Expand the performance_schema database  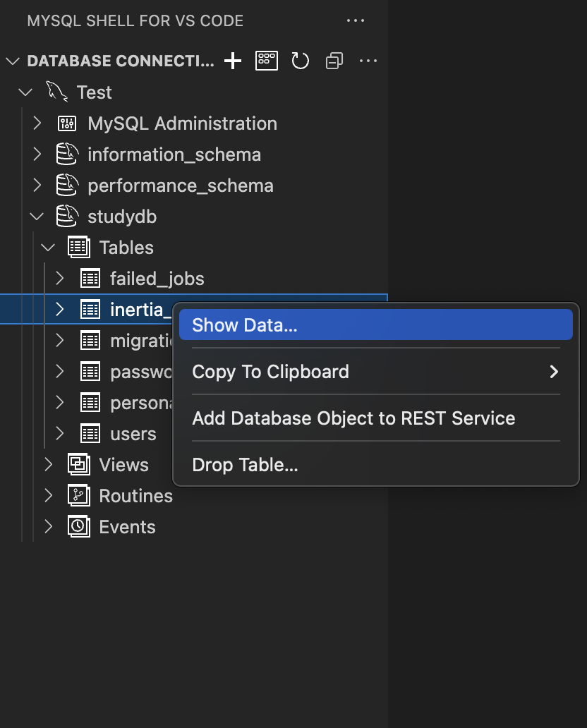(x=37, y=186)
